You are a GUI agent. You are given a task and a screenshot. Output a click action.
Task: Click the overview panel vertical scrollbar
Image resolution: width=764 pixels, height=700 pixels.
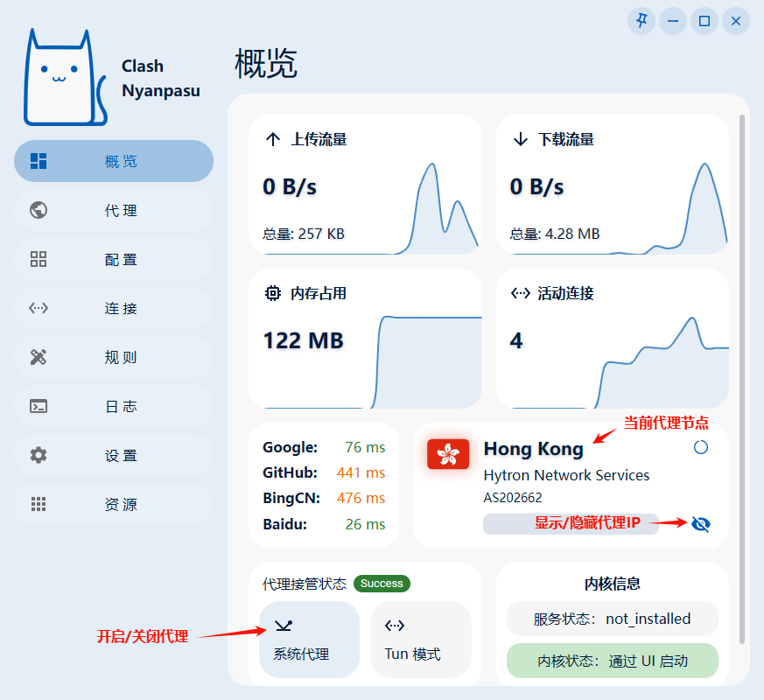[743, 350]
